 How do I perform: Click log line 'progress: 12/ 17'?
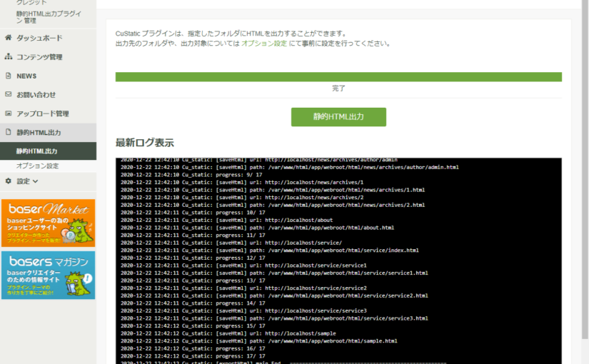(241, 258)
